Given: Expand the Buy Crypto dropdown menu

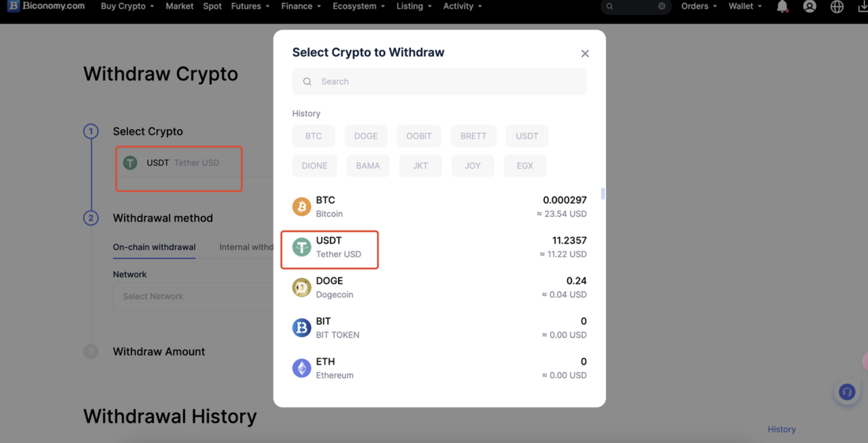Looking at the screenshot, I should [127, 6].
